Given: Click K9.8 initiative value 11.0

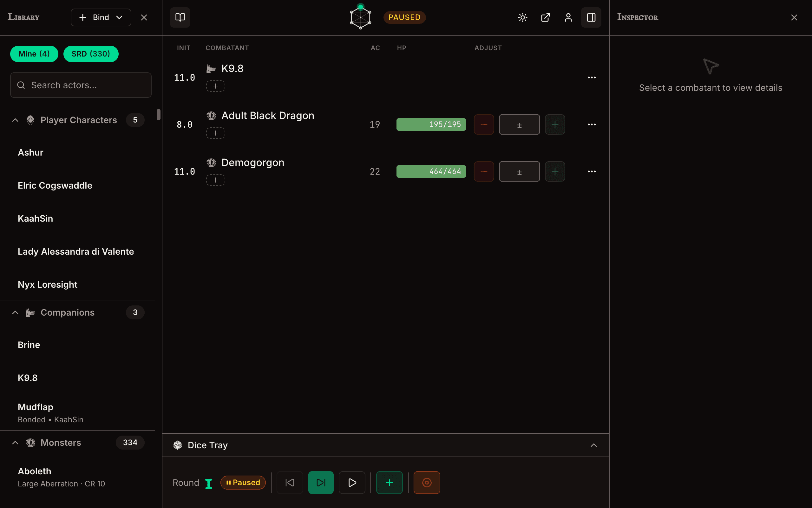Looking at the screenshot, I should point(184,77).
